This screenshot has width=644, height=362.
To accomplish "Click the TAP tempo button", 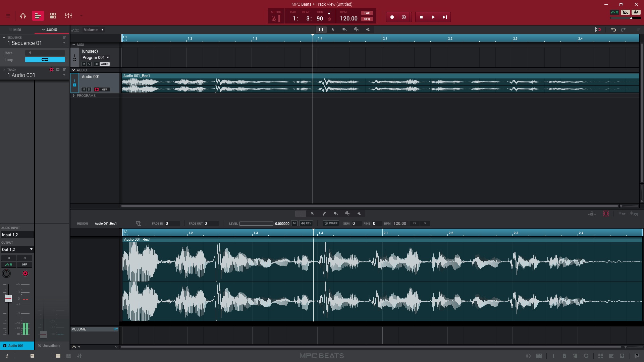I will (x=367, y=13).
